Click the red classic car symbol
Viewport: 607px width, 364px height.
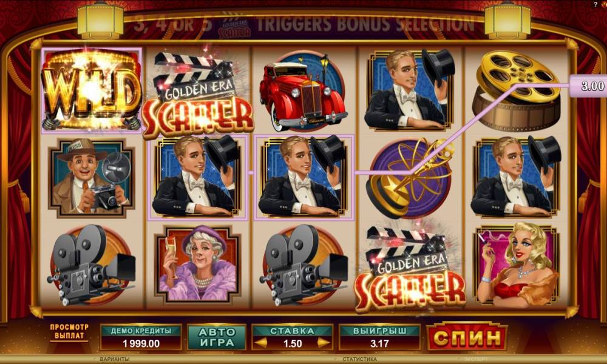pos(303,92)
